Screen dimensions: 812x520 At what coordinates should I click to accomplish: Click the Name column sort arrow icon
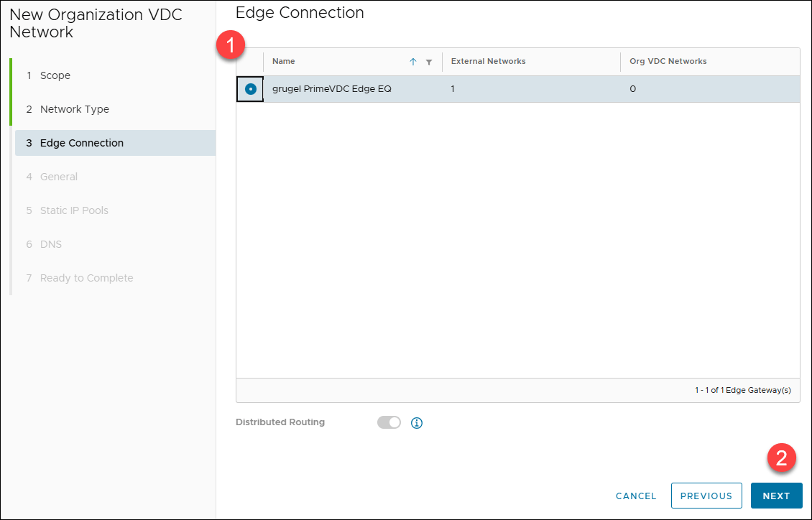(x=413, y=62)
